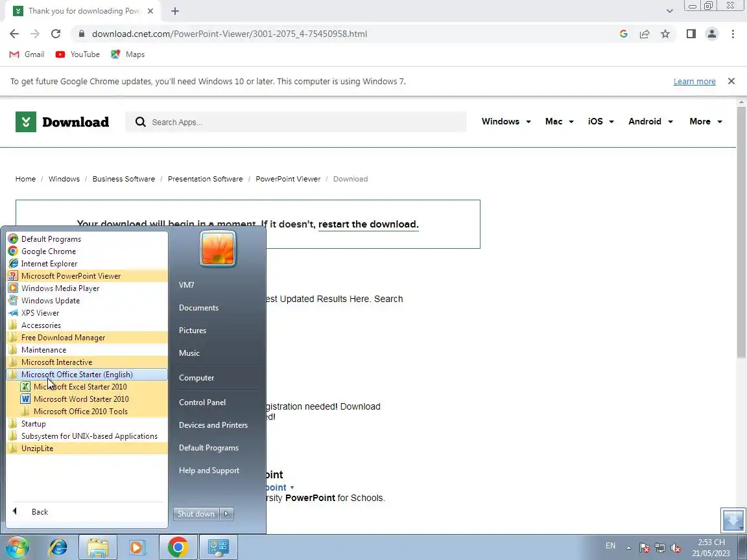Viewport: 747px width, 560px height.
Task: Open a new browser tab
Action: coord(175,11)
